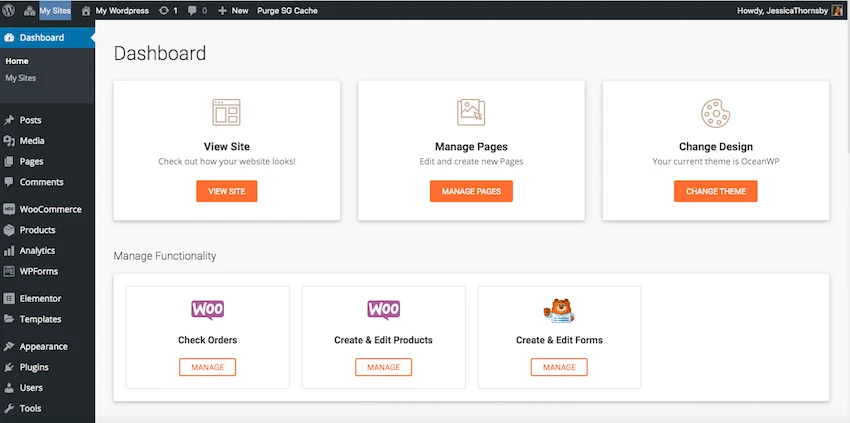This screenshot has height=423, width=850.
Task: Click the WooCommerce icon in sidebar
Action: 9,209
